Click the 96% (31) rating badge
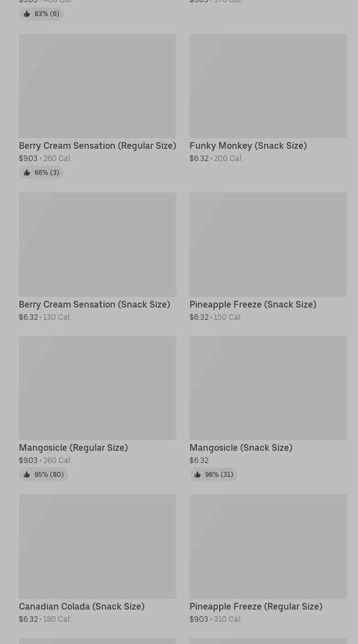 (213, 475)
